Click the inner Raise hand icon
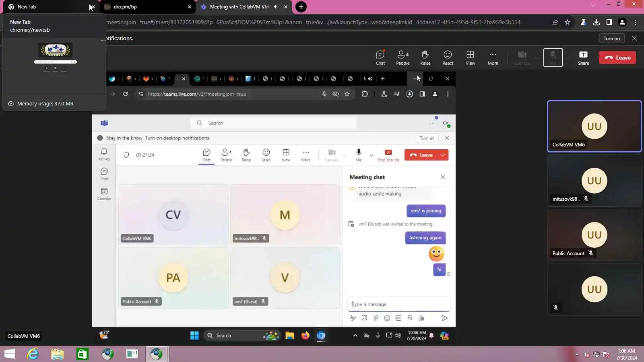The width and height of the screenshot is (644, 362). click(x=246, y=155)
